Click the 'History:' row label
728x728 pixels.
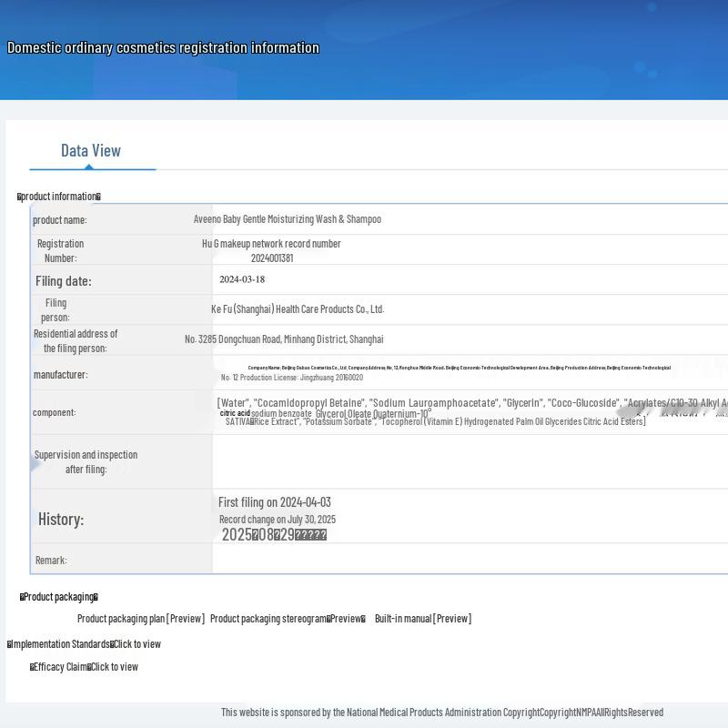(61, 519)
